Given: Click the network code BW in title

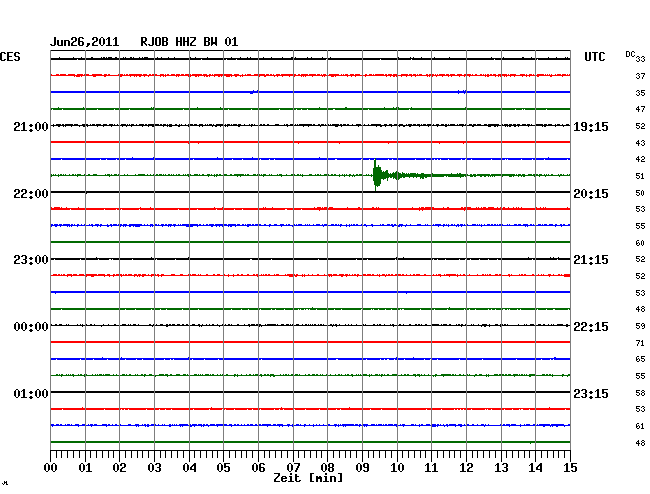Looking at the screenshot, I should 210,42.
